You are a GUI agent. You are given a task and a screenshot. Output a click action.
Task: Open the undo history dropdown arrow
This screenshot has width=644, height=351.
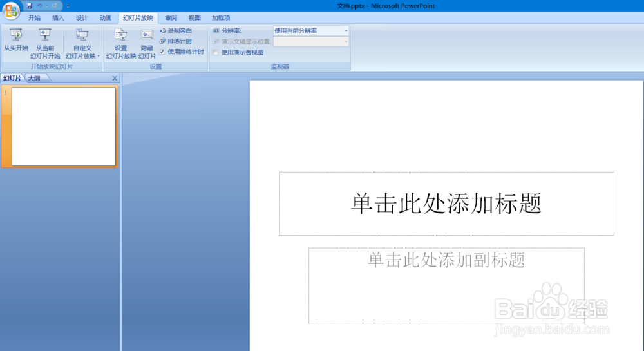tap(46, 6)
